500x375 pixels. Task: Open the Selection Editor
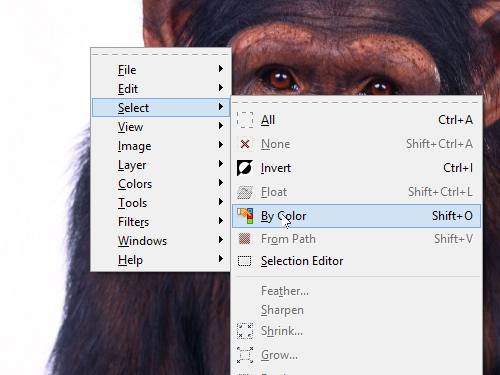click(356, 261)
